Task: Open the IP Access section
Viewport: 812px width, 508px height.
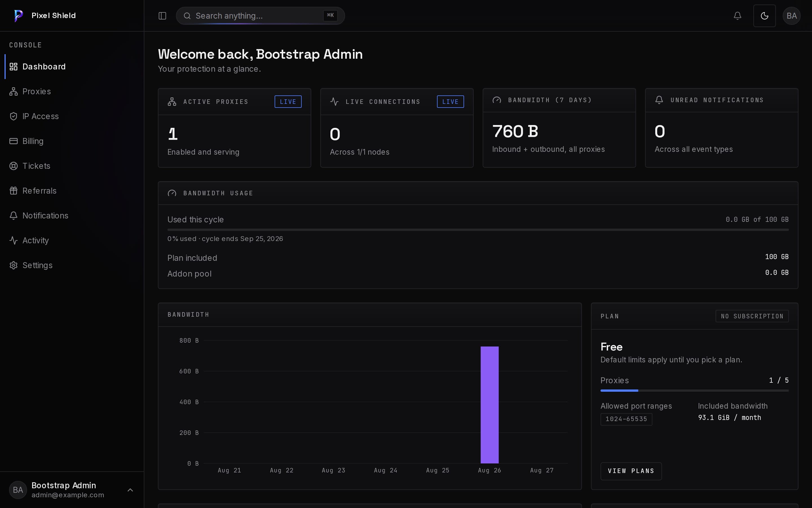Action: [x=72, y=116]
